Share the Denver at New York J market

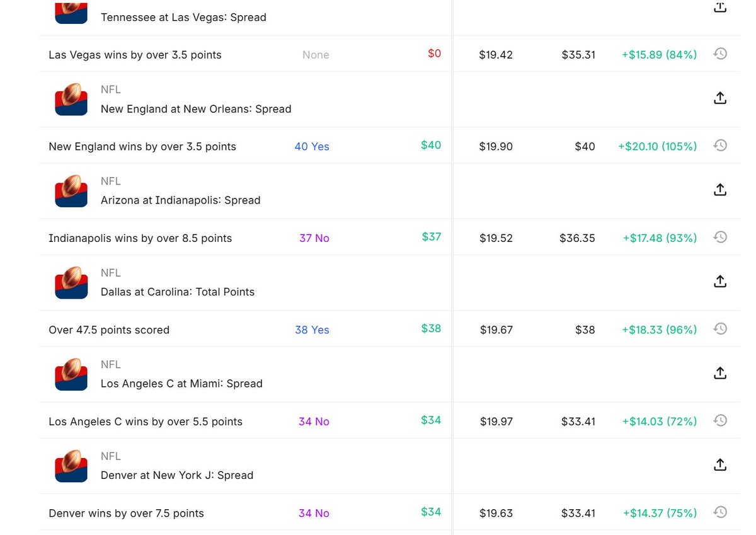pos(719,464)
